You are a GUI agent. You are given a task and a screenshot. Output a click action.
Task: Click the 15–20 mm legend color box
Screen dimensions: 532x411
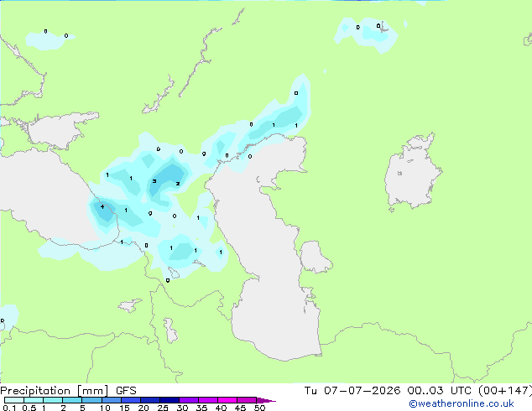tap(130, 400)
